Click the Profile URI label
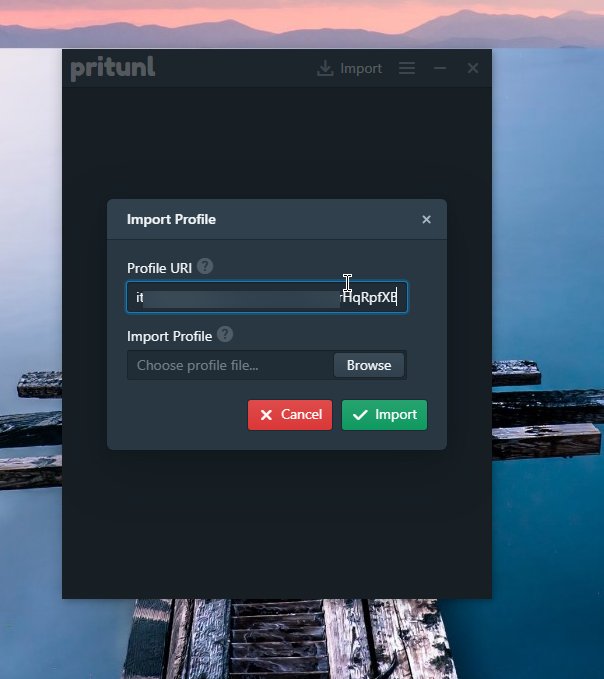The width and height of the screenshot is (604, 679). (x=159, y=268)
